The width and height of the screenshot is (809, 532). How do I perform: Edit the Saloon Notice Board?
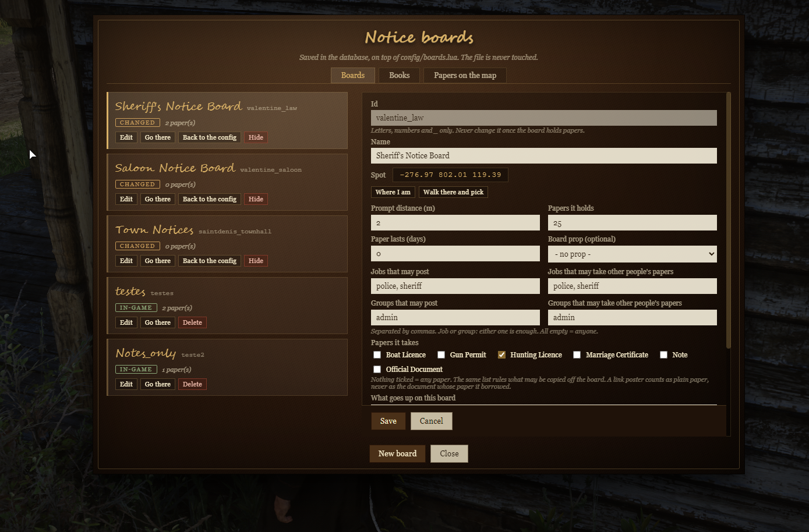coord(126,199)
